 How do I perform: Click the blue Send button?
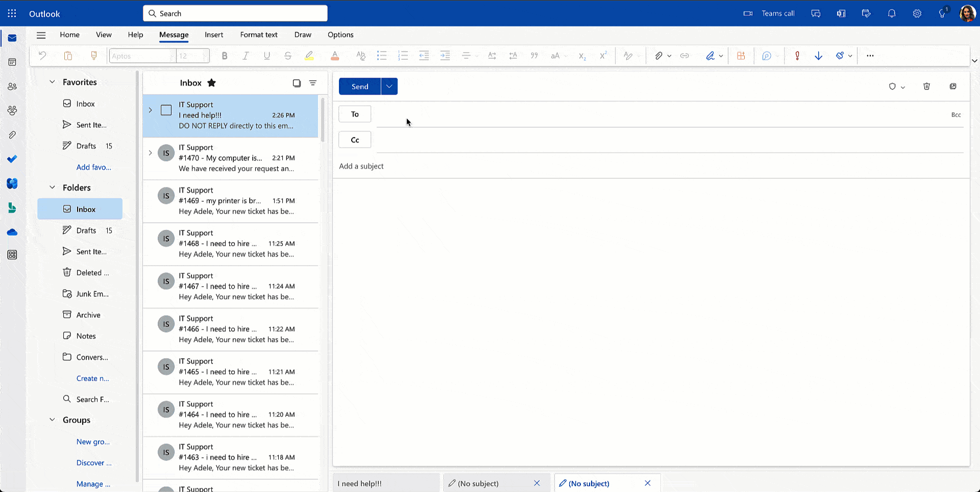point(359,86)
